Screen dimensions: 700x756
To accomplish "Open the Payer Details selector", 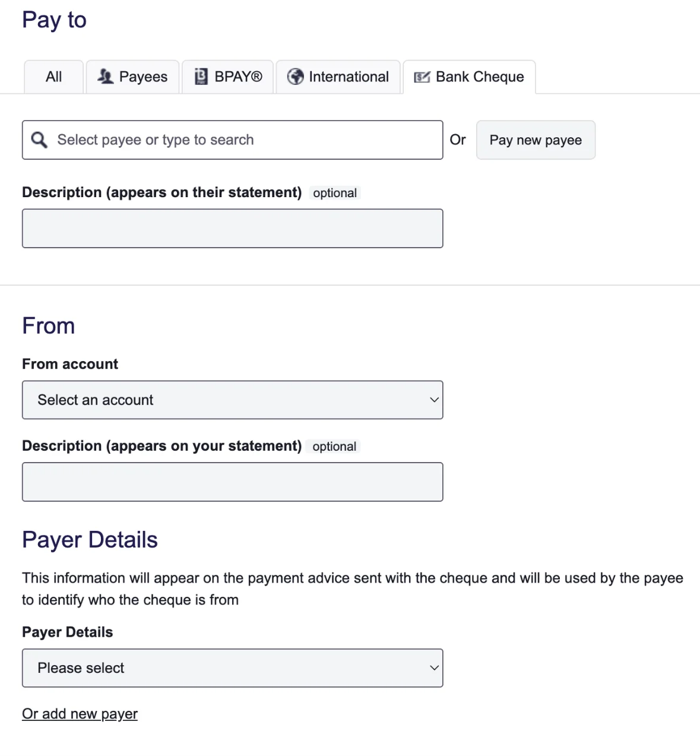I will [232, 668].
